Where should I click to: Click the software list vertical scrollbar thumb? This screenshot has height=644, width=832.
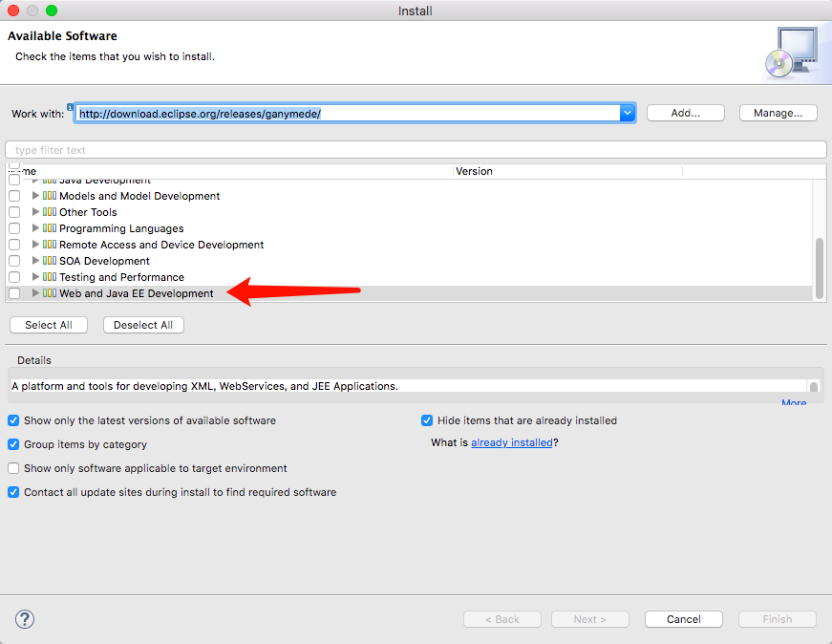pyautogui.click(x=820, y=268)
